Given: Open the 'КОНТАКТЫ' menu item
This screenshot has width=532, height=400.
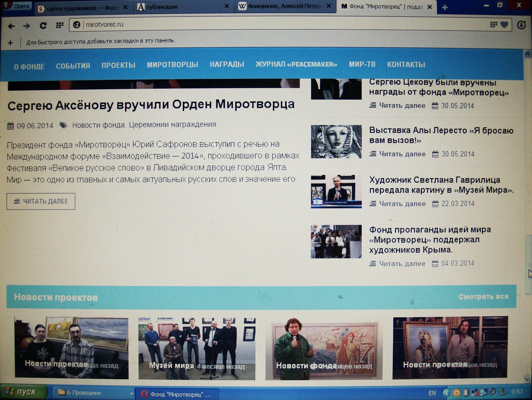Looking at the screenshot, I should (406, 65).
